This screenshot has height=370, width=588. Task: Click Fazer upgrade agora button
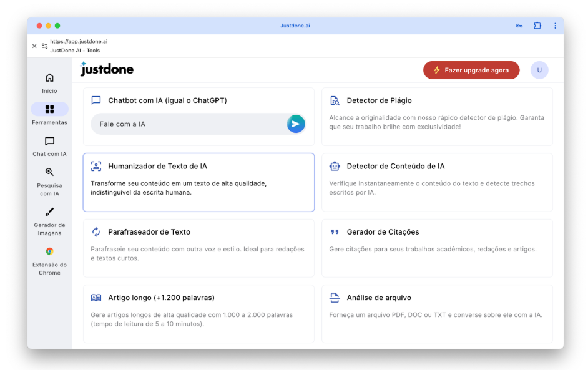tap(471, 70)
